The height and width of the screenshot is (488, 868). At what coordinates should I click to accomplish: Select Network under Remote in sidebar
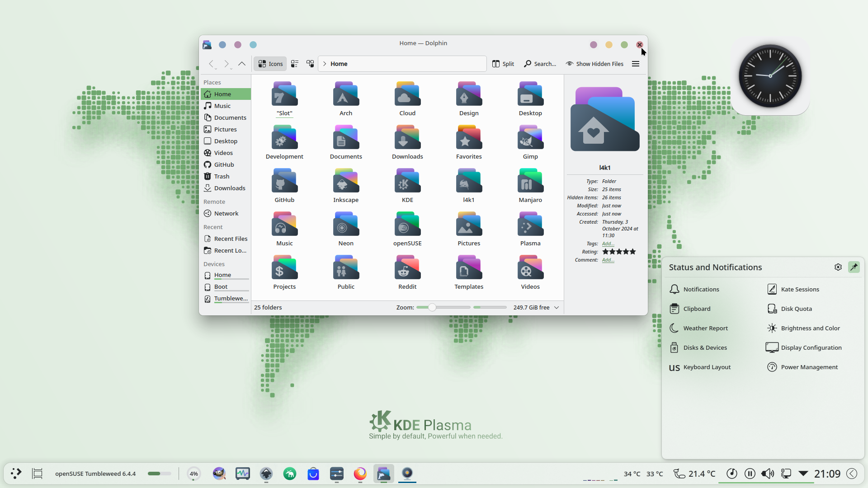click(x=226, y=213)
